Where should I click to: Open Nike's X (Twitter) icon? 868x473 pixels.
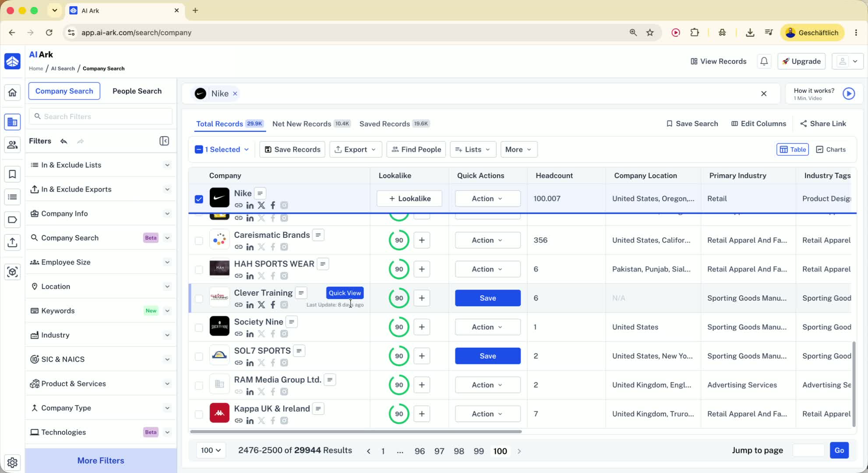coord(261,205)
